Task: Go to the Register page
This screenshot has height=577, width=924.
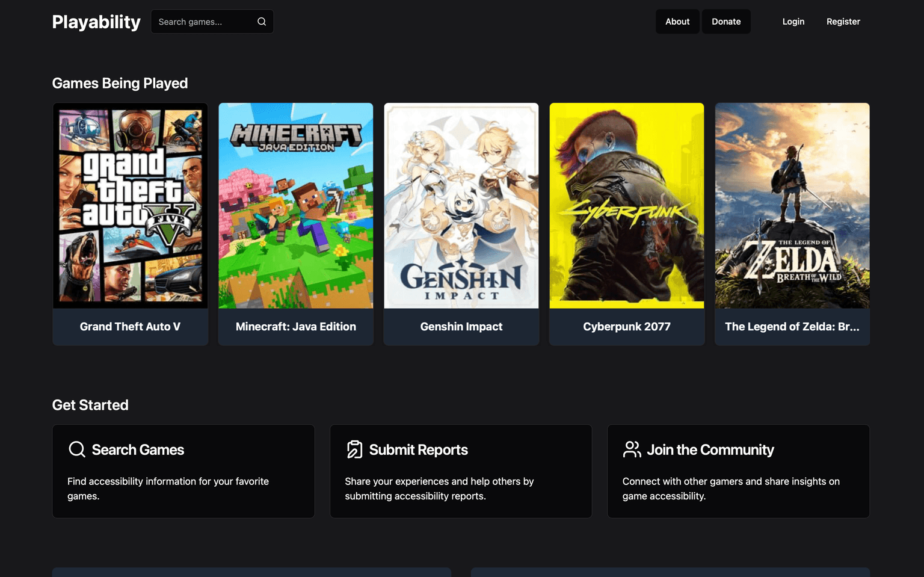Action: click(x=843, y=22)
